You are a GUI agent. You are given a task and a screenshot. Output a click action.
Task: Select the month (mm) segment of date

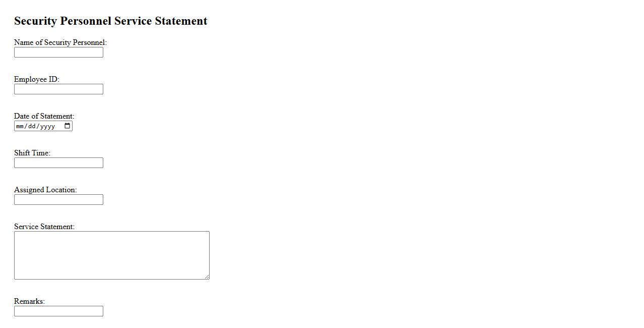pyautogui.click(x=20, y=126)
